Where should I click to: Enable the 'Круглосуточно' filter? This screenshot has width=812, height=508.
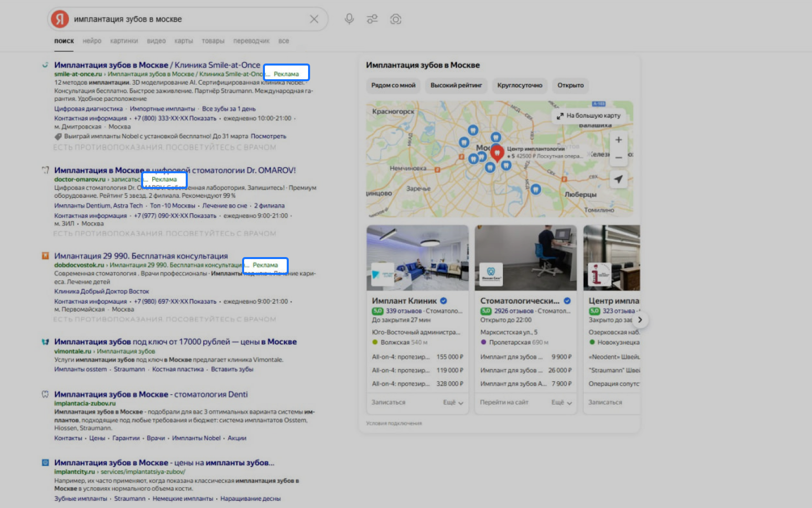tap(520, 85)
